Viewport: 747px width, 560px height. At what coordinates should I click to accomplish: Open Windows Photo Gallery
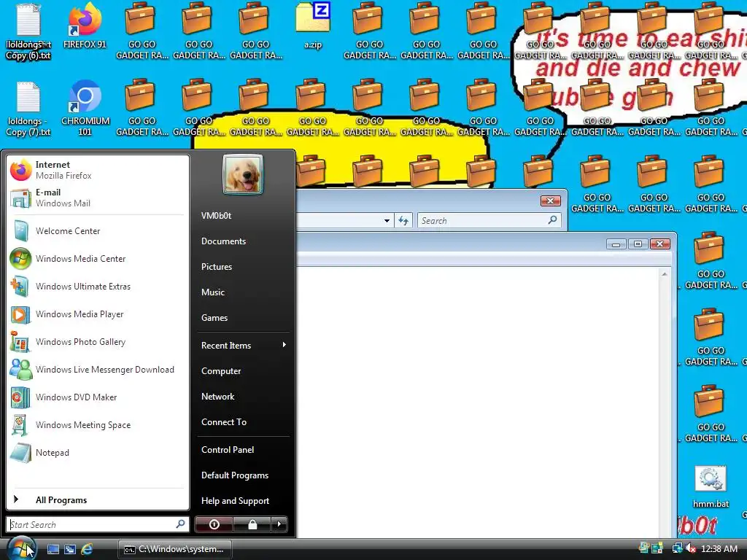pyautogui.click(x=98, y=341)
